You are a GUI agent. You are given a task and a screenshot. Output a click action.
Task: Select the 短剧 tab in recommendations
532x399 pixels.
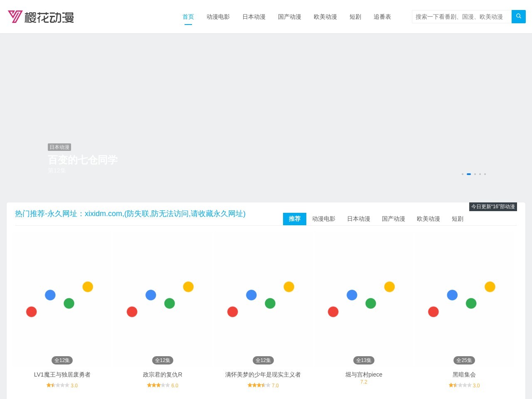(x=458, y=219)
